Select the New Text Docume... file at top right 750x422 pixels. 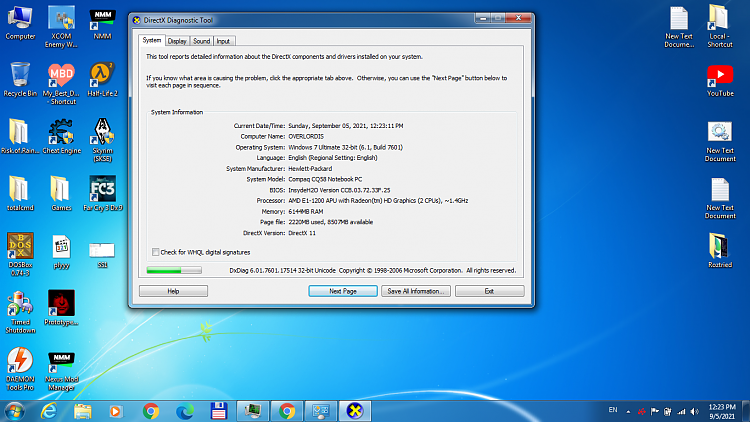[x=679, y=27]
